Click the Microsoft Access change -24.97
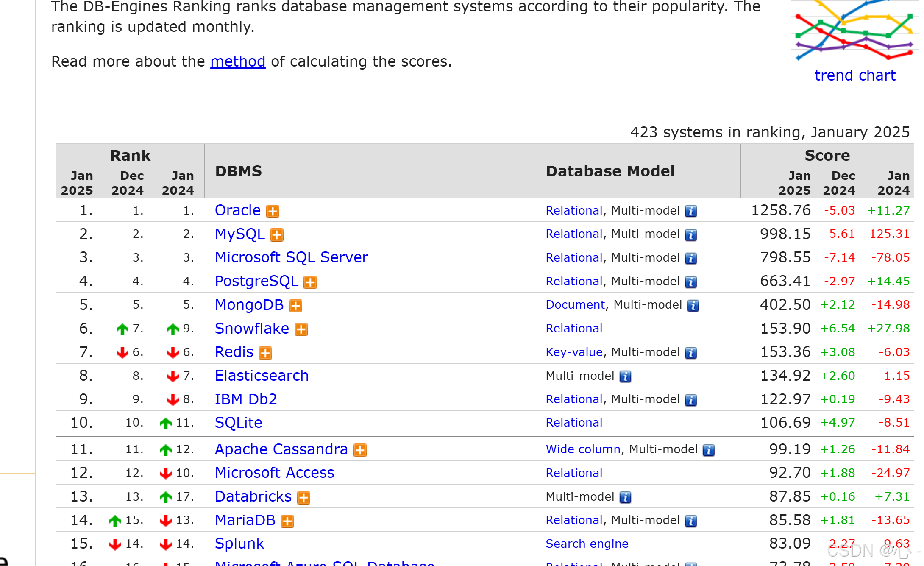The image size is (924, 566). 890,473
